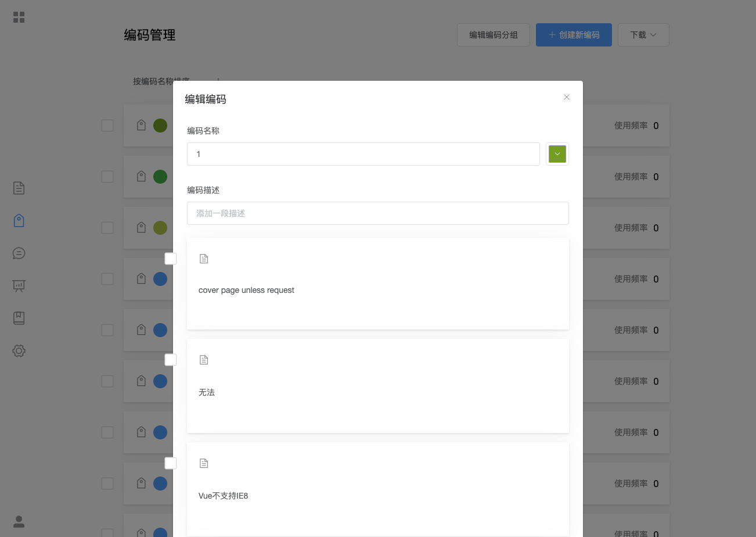This screenshot has width=756, height=537.
Task: Check the list checkbox of the yellow-green code row
Action: click(x=107, y=228)
